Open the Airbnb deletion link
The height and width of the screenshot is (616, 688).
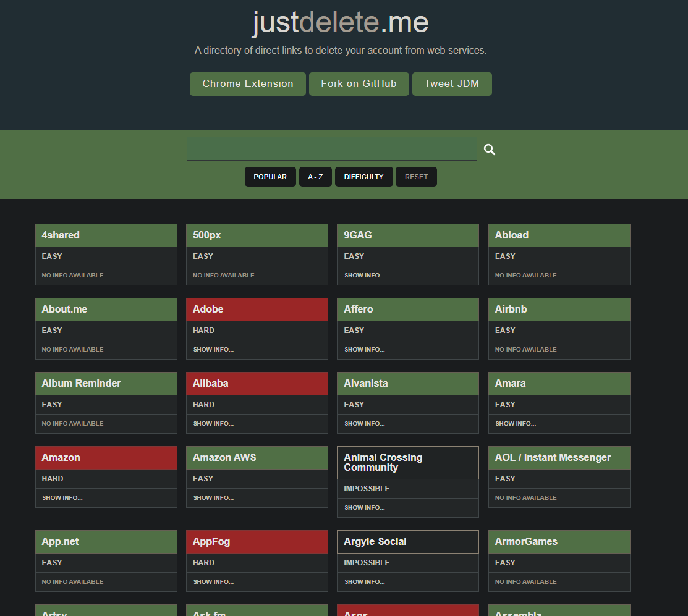559,310
